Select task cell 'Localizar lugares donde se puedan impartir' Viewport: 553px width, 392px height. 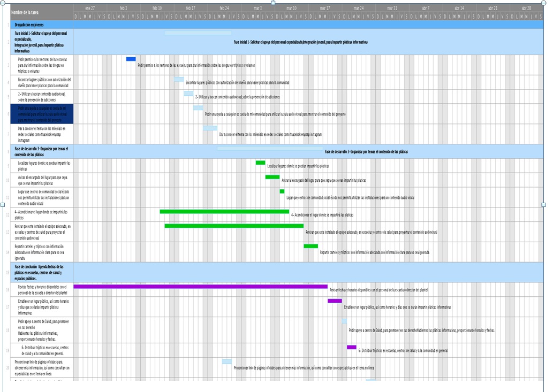(x=42, y=166)
